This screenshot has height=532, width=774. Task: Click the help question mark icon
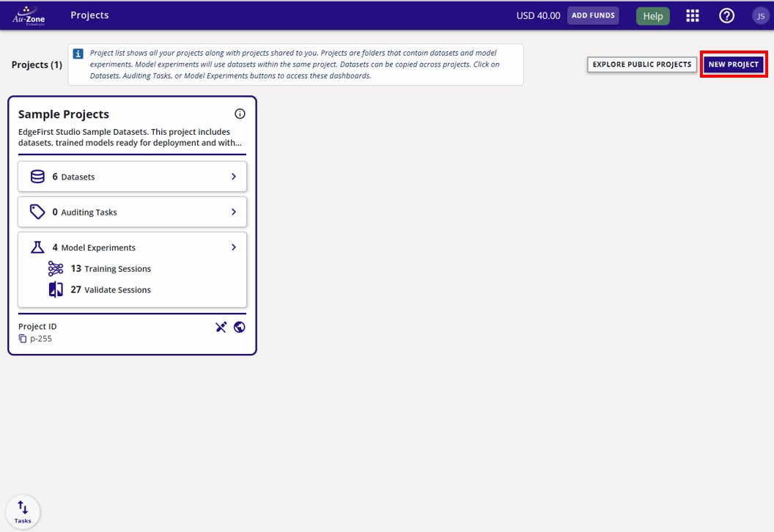coord(726,15)
